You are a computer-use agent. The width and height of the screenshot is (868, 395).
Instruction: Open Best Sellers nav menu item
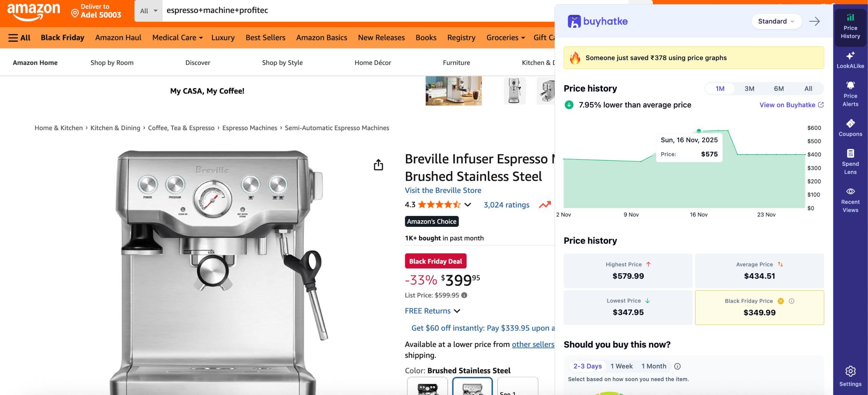(265, 38)
